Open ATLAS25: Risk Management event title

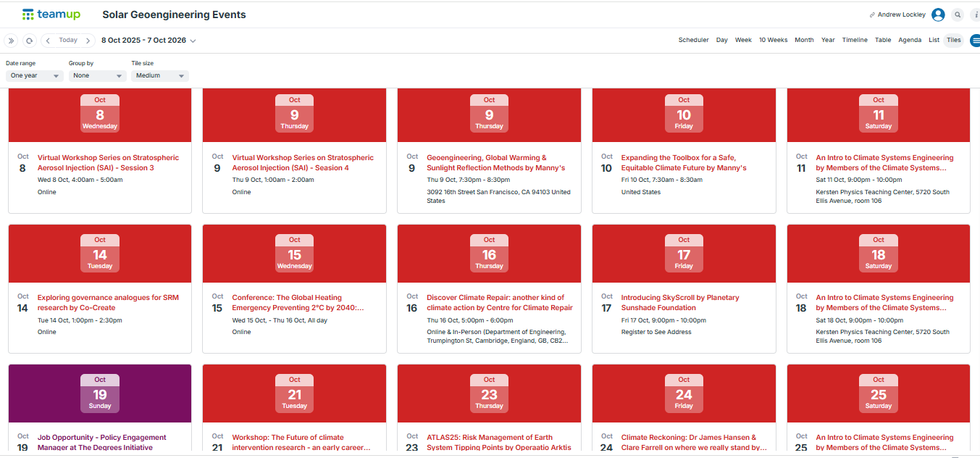click(x=499, y=443)
